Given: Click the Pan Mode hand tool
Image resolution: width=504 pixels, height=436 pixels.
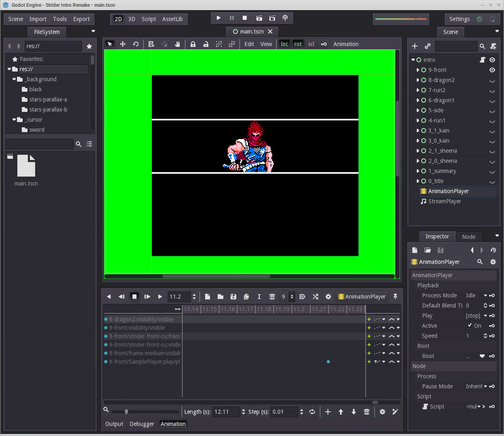Looking at the screenshot, I should click(177, 44).
